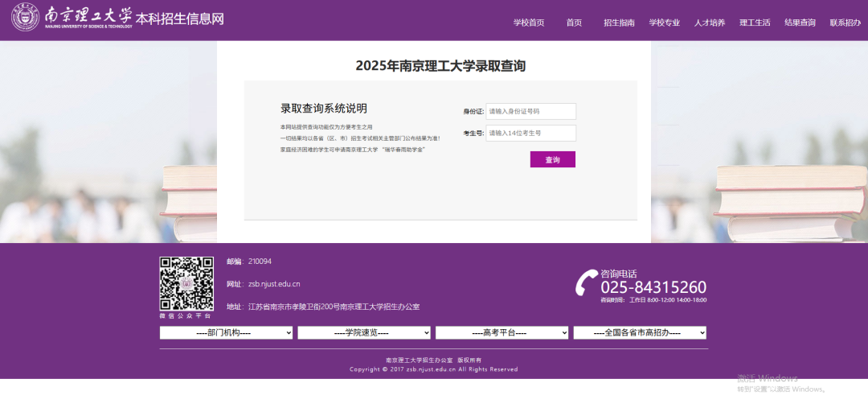Click the 南京理工大学招生办公室 版权所有 footer text
The width and height of the screenshot is (868, 416).
click(433, 360)
